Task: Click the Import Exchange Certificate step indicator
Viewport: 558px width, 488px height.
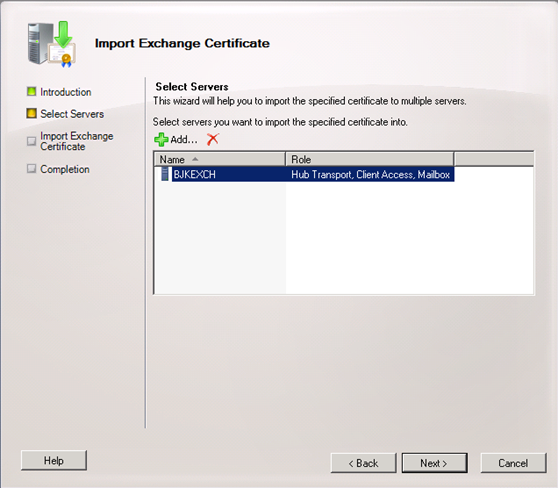Action: coord(31,141)
